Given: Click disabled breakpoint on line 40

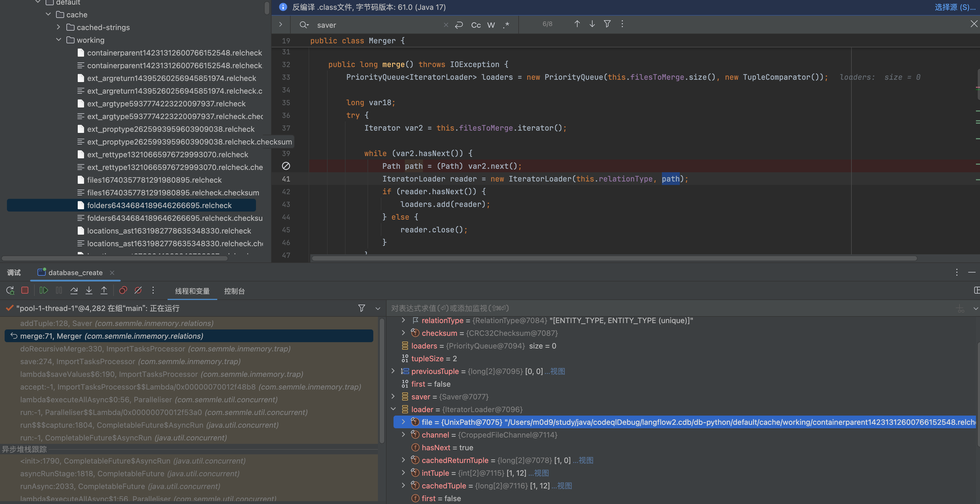Looking at the screenshot, I should pyautogui.click(x=286, y=166).
